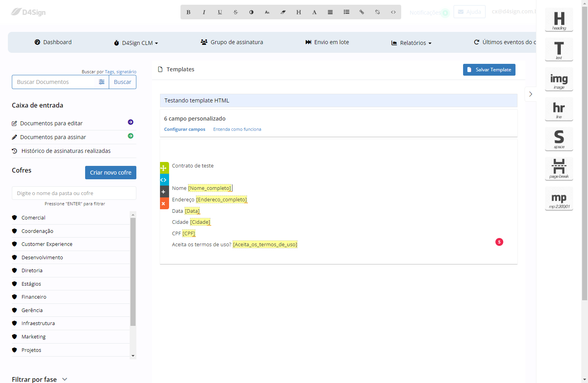The image size is (588, 383).
Task: Open advanced search filter sliders icon
Action: coord(102,82)
